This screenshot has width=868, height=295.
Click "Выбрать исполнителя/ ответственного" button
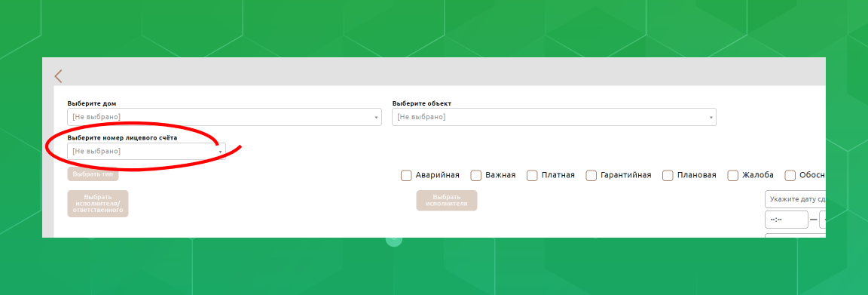[x=98, y=204]
